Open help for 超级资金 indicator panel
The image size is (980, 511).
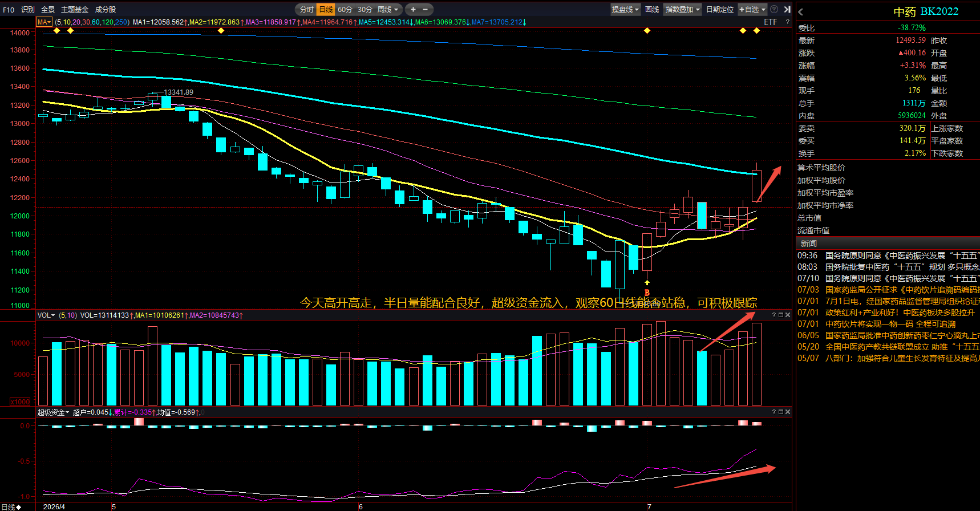tap(774, 412)
